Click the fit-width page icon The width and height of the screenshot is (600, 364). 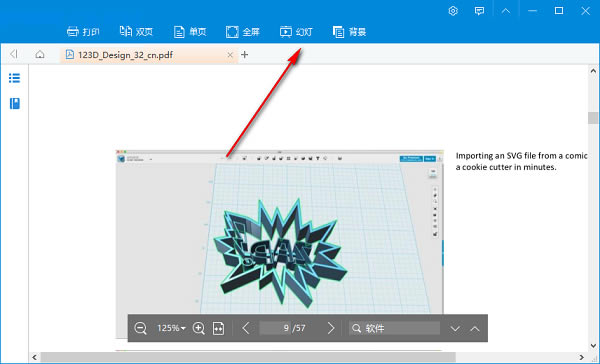click(x=218, y=328)
